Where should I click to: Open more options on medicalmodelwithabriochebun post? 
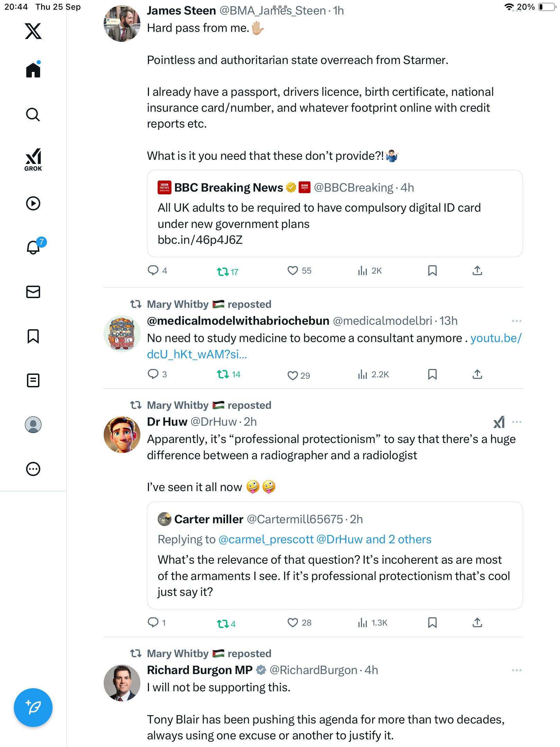(x=517, y=321)
